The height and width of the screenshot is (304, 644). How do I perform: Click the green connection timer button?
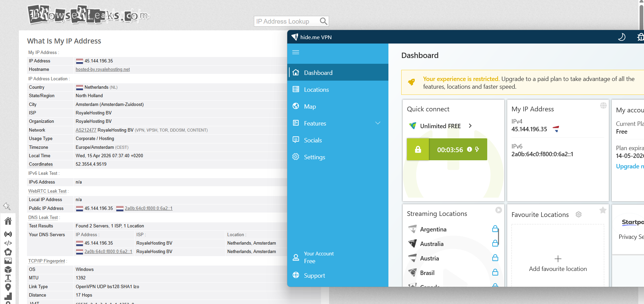[x=458, y=149]
